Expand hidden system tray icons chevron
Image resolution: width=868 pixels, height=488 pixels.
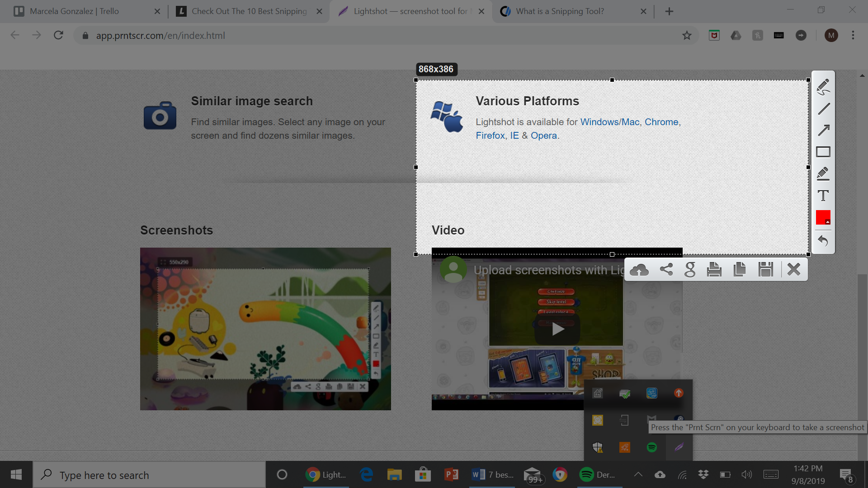click(638, 474)
